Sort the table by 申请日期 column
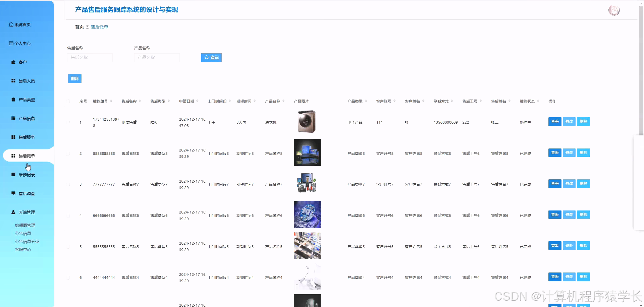This screenshot has width=644, height=307. 188,101
